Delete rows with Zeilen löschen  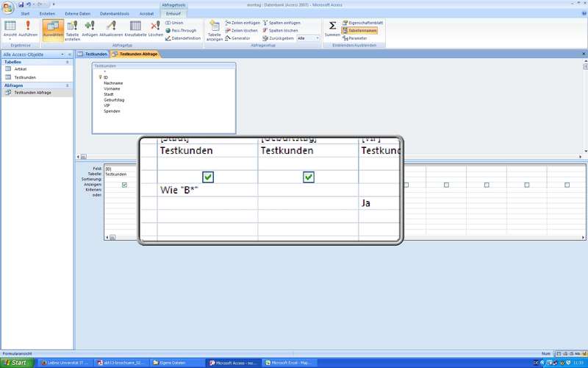pos(241,30)
